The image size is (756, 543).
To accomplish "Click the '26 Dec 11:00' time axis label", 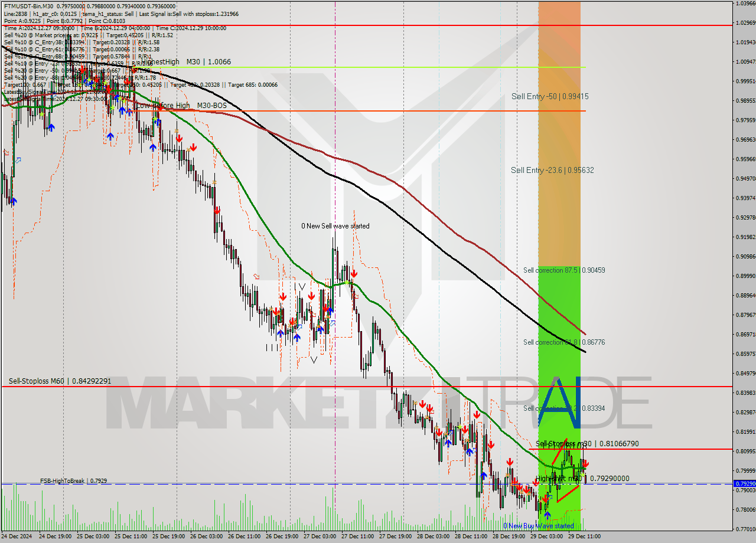I will [245, 537].
